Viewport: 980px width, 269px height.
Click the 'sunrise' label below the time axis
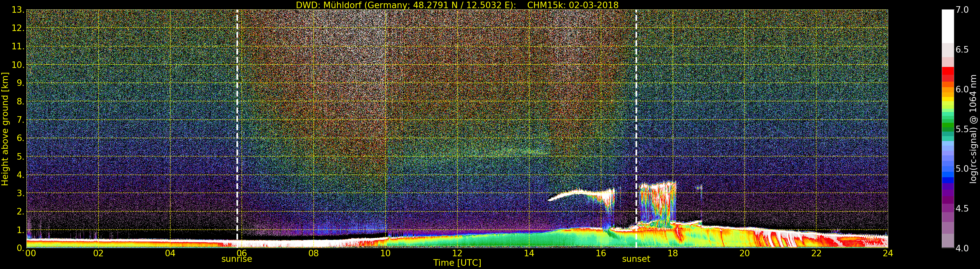coord(237,259)
